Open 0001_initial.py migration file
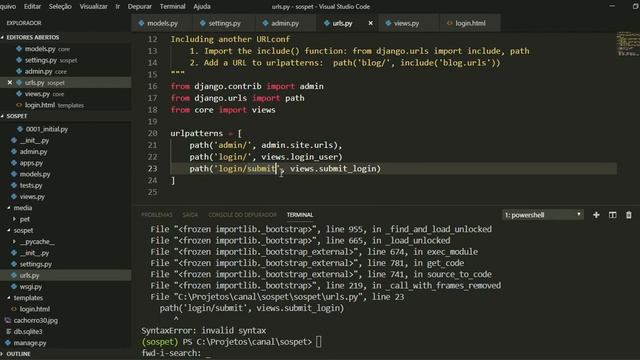This screenshot has width=640, height=360. [x=66, y=129]
